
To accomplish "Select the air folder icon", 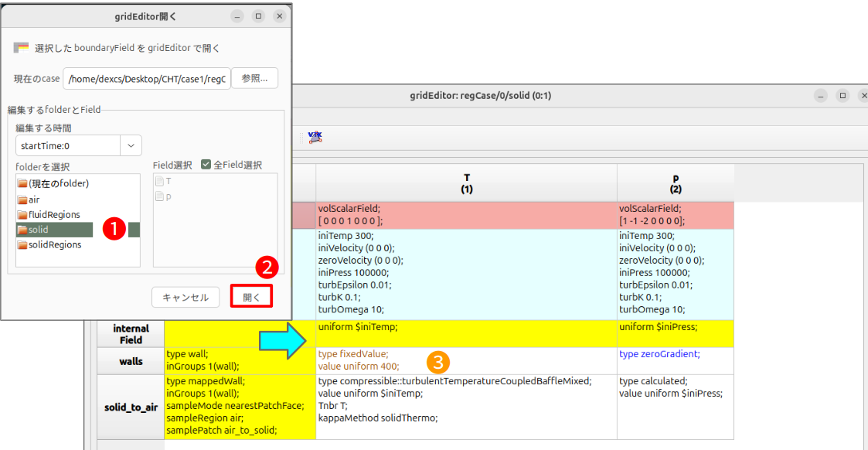I will click(x=22, y=199).
